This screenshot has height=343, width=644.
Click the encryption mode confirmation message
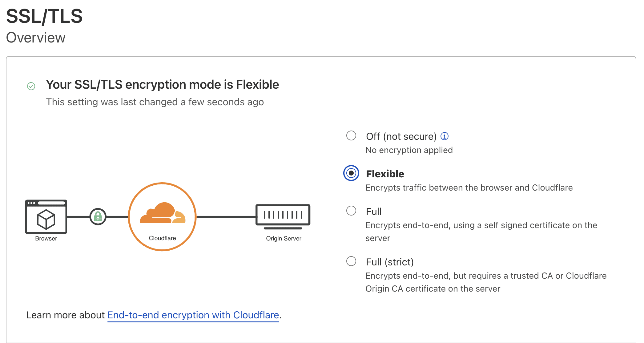163,84
